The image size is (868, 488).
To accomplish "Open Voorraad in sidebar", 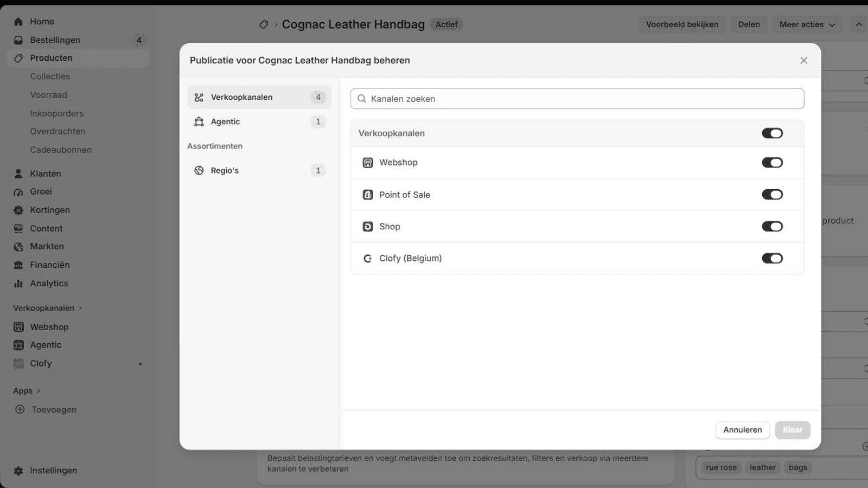I will click(49, 95).
